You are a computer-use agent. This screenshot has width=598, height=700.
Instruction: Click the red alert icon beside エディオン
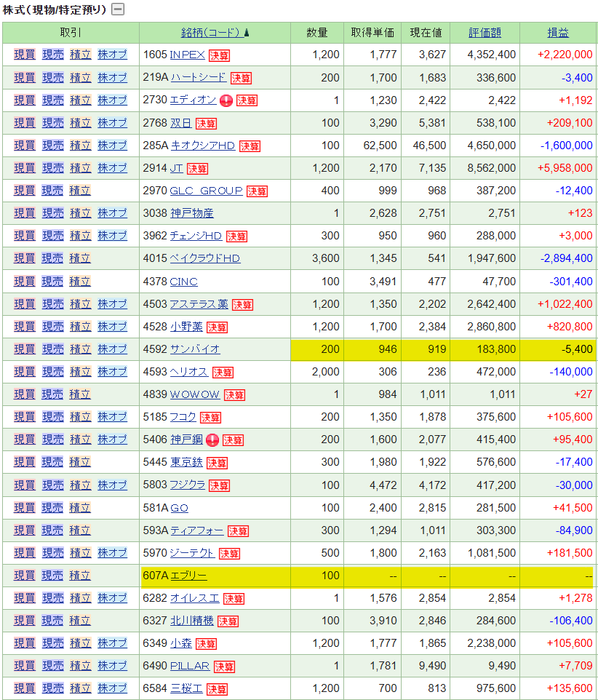click(x=226, y=100)
